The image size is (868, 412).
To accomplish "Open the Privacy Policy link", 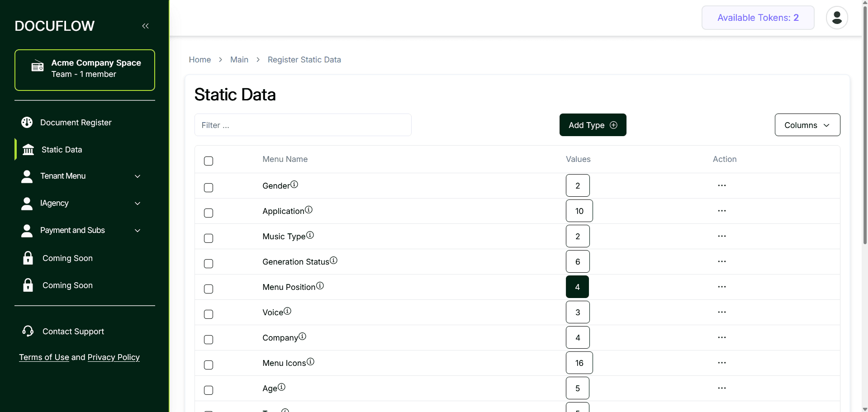I will [x=114, y=357].
